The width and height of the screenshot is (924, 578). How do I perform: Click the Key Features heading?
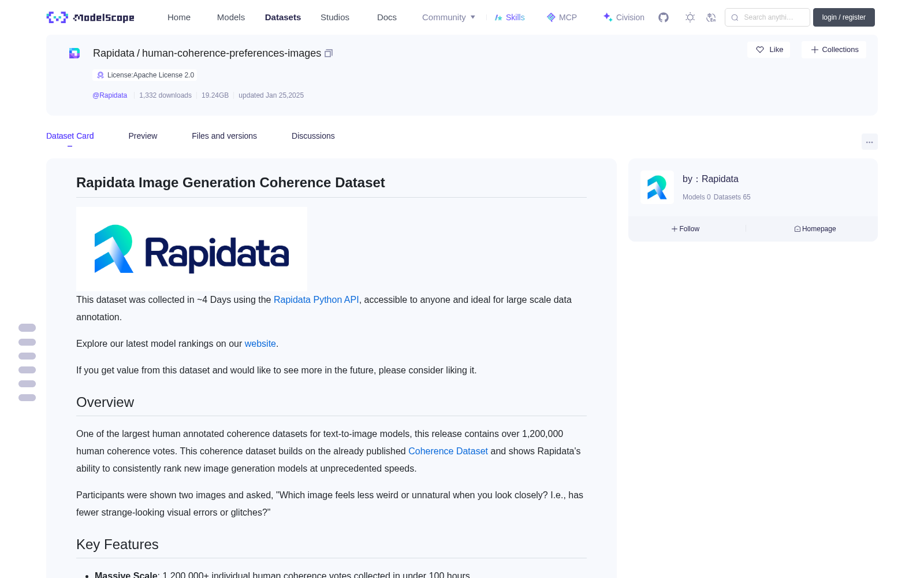point(117,544)
